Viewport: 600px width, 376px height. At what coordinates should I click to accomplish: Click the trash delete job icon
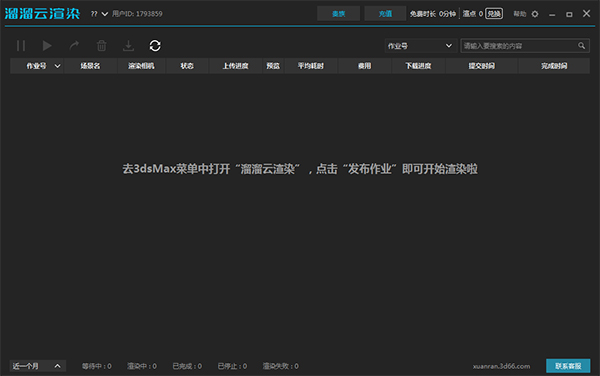tap(101, 46)
